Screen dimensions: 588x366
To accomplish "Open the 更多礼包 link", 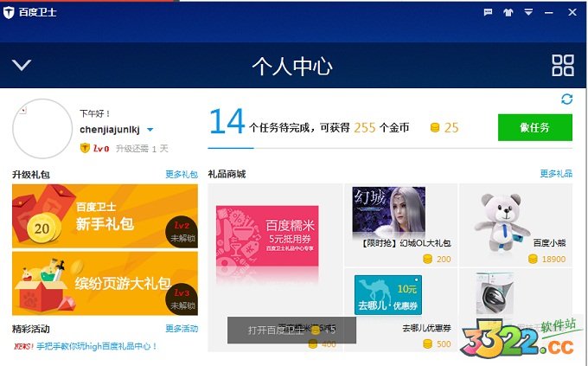I will point(182,174).
